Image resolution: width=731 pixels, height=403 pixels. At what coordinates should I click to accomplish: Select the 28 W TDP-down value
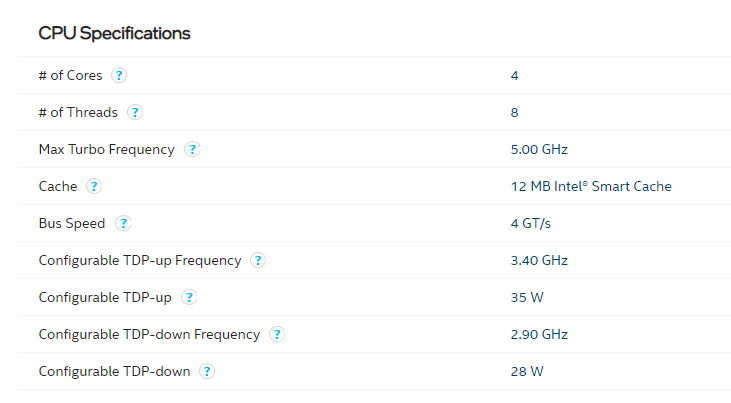point(527,371)
